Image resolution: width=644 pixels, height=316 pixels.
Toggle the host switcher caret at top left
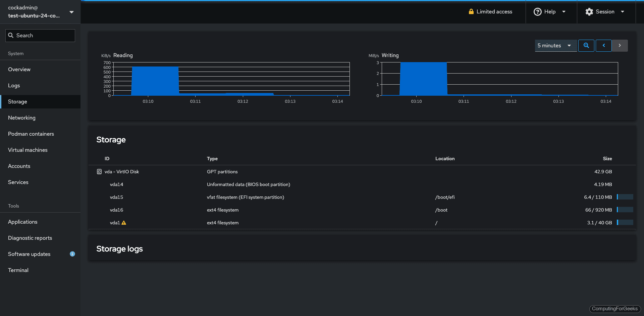pos(71,12)
